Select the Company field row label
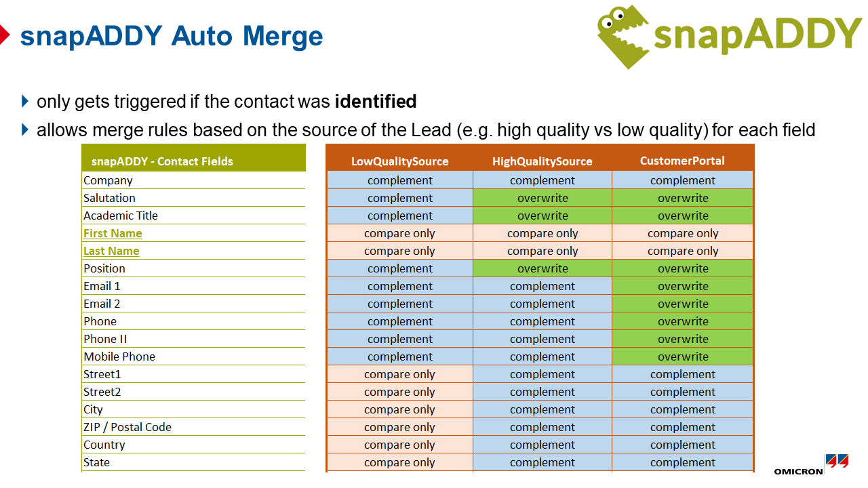The image size is (868, 488). tap(108, 180)
